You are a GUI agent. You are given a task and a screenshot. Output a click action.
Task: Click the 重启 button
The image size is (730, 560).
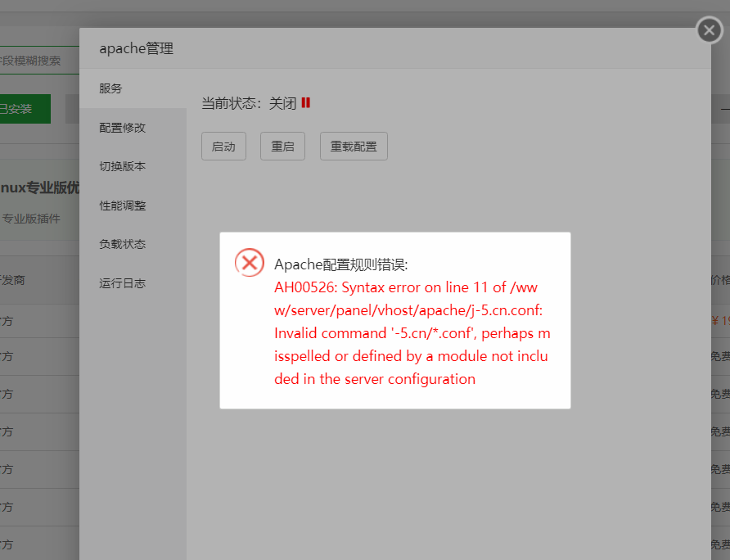[x=282, y=147]
